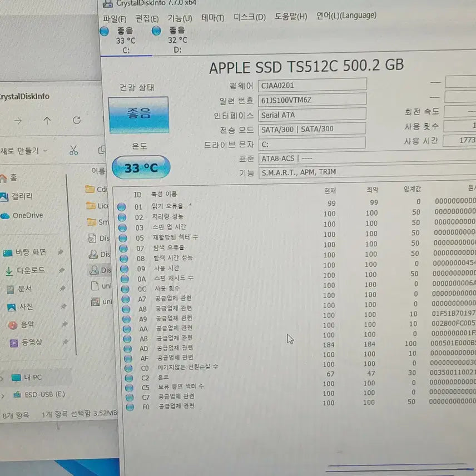Click the status circle of row 0A 스핀 재시도 수
This screenshot has width=476, height=476.
pos(125,279)
